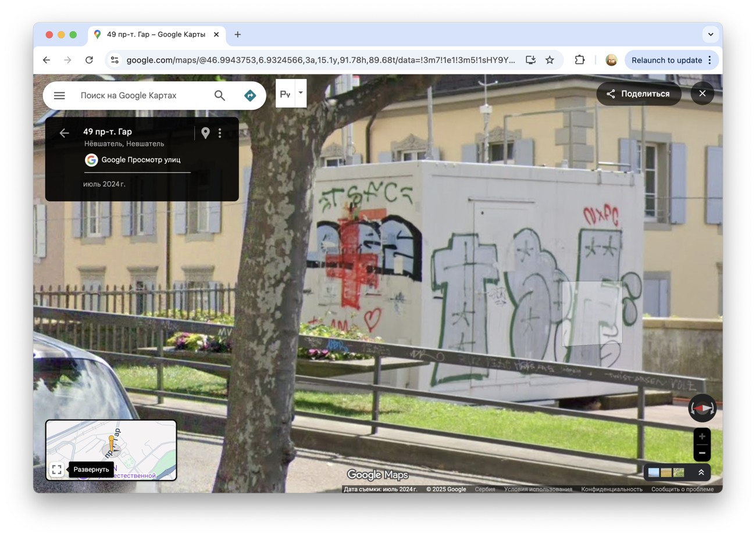This screenshot has width=756, height=537.
Task: Select the "49 пр-т. Гар" browser tab
Action: pyautogui.click(x=156, y=34)
